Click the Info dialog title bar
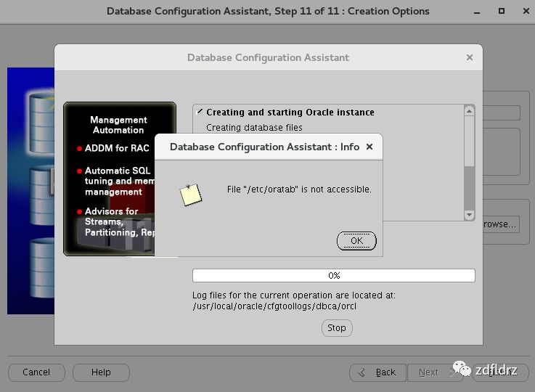The image size is (535, 392). click(x=269, y=147)
